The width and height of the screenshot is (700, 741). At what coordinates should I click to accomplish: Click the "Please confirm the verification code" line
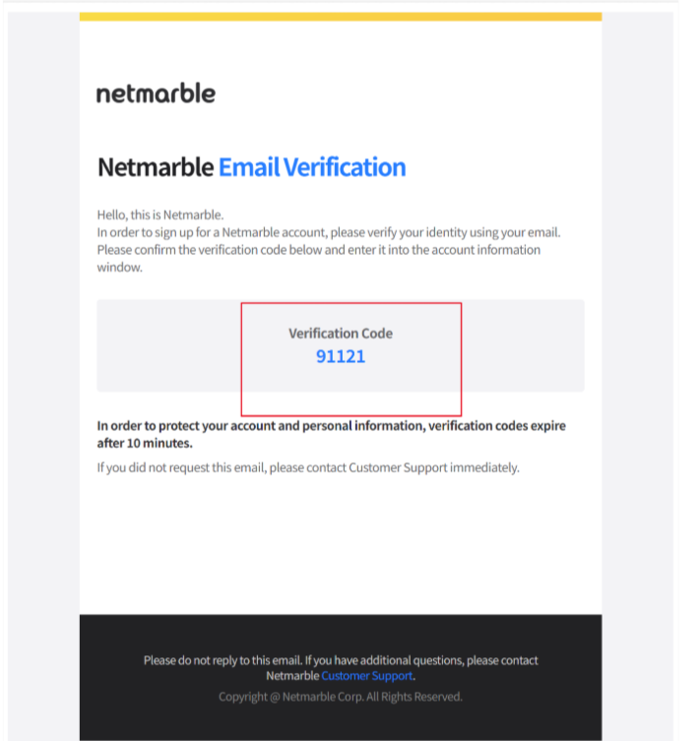(318, 250)
